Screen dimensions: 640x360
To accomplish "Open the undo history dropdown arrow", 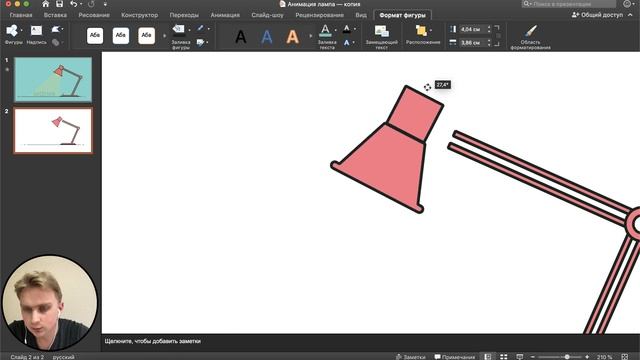I will click(x=81, y=4).
